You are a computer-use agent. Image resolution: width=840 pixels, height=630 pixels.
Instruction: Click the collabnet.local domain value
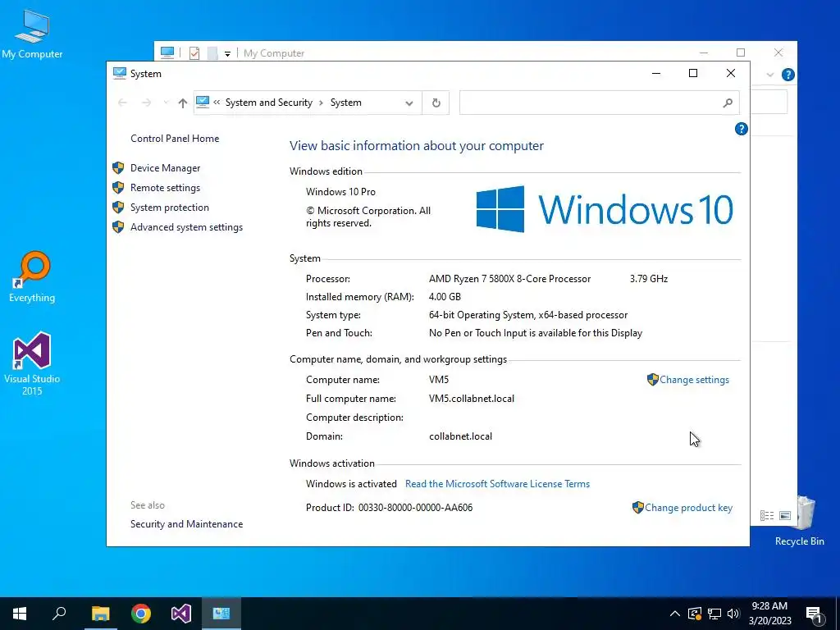pos(461,436)
